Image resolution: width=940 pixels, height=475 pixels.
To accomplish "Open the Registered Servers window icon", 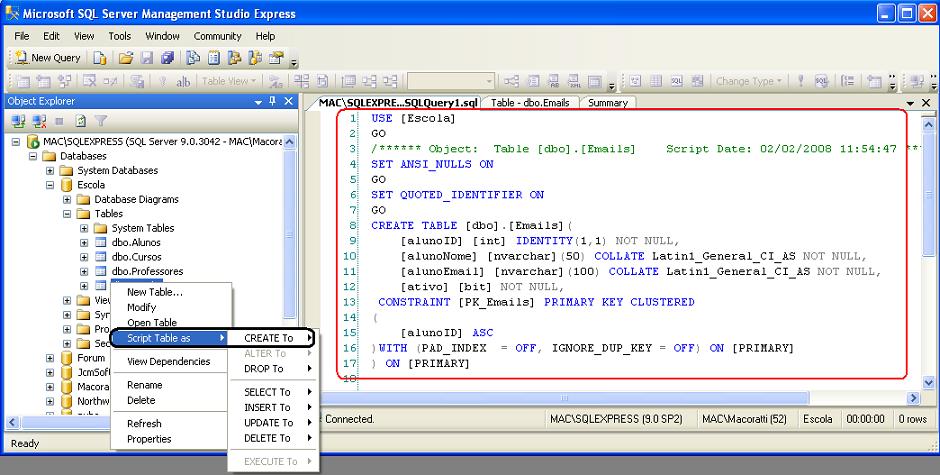I will [192, 58].
